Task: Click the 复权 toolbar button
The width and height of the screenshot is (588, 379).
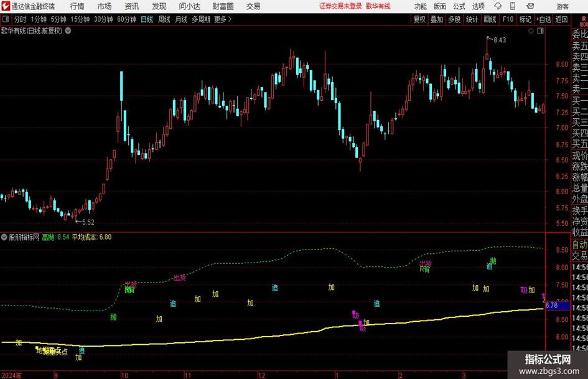Action: click(419, 19)
